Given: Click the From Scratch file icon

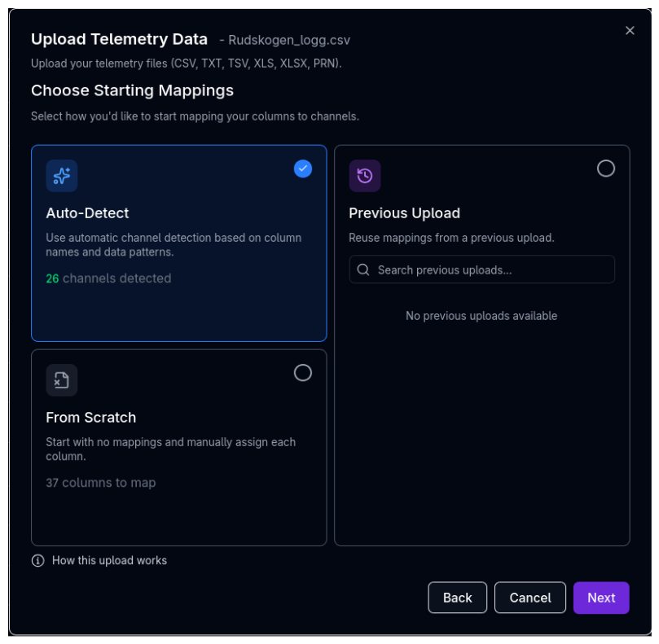Looking at the screenshot, I should (62, 379).
